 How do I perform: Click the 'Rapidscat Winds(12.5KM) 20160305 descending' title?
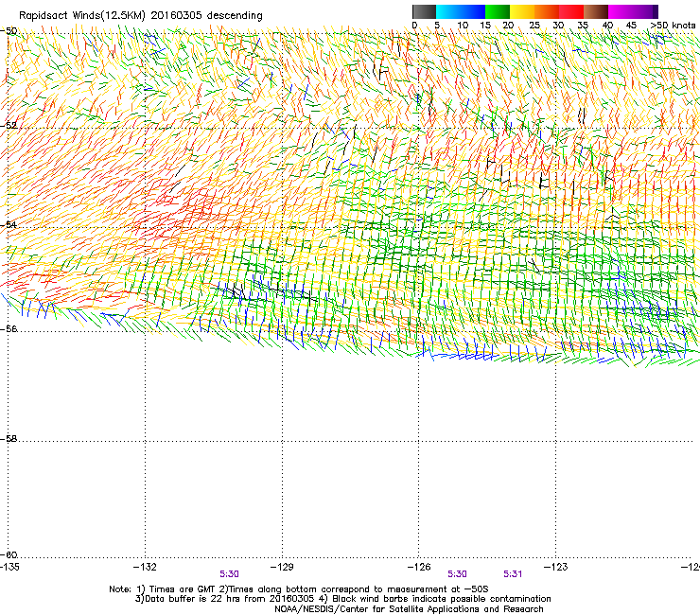[141, 16]
